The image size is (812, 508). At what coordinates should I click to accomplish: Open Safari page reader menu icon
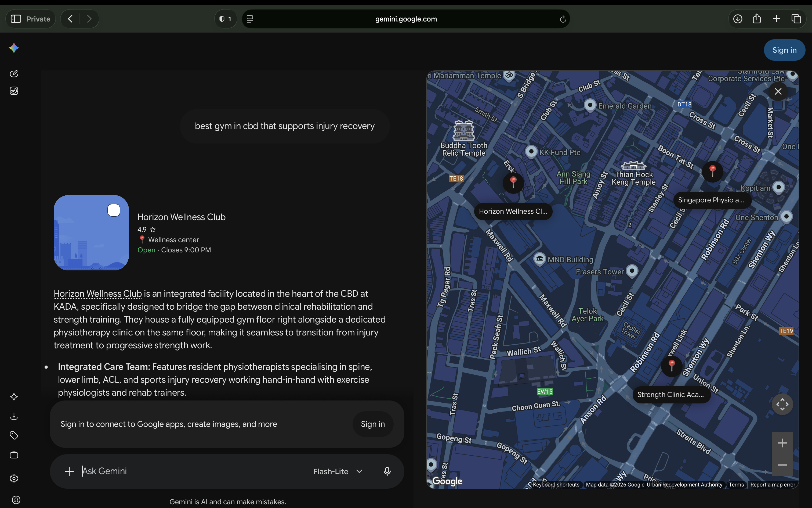250,19
